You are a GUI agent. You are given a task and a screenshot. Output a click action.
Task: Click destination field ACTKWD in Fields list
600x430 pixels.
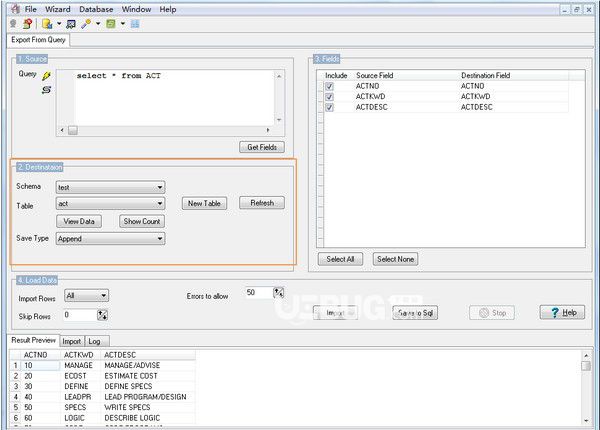[x=476, y=96]
